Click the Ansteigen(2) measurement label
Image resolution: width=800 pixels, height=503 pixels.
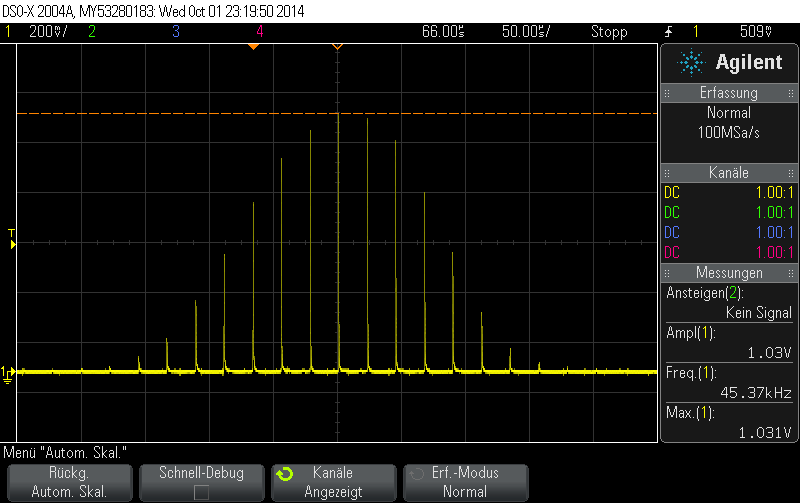[x=705, y=293]
